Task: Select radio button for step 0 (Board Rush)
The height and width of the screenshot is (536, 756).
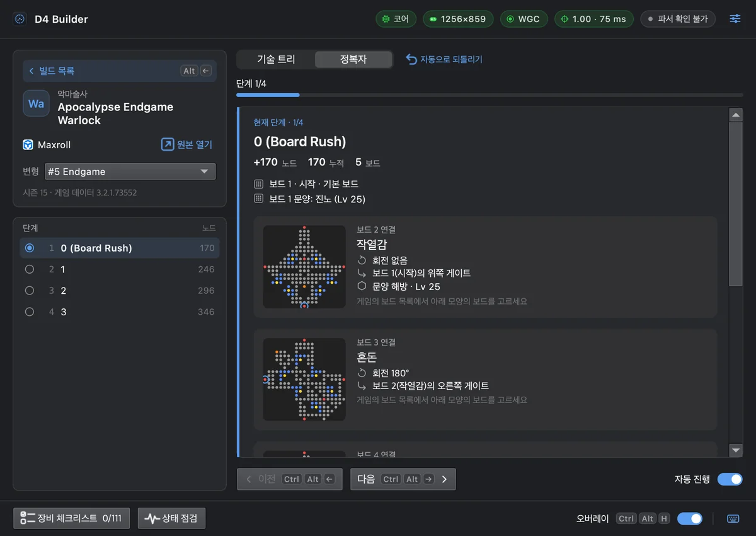Action: [29, 248]
